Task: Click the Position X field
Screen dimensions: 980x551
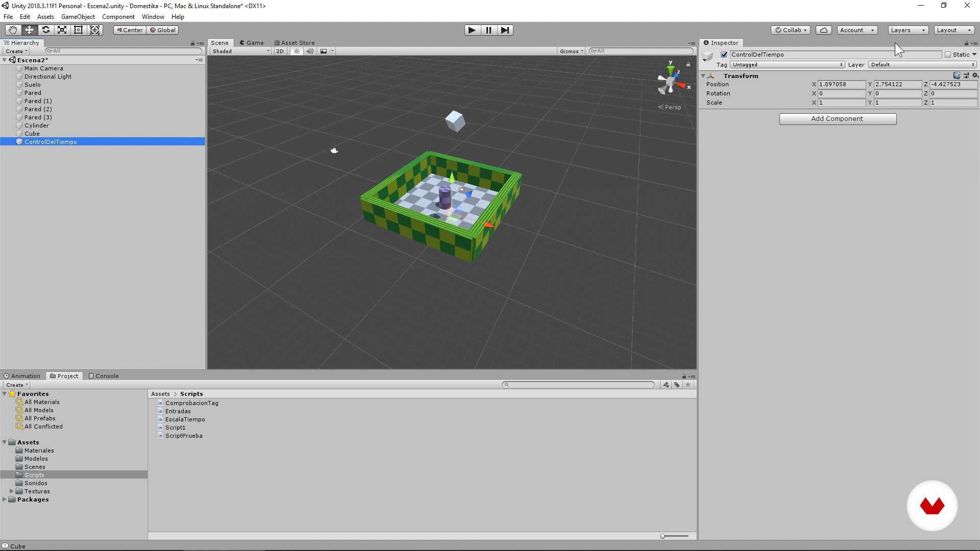Action: point(842,84)
